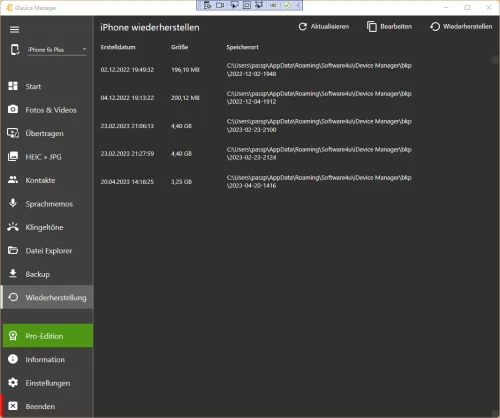Open the hamburger menu in the sidebar
This screenshot has height=418, width=500.
14,30
